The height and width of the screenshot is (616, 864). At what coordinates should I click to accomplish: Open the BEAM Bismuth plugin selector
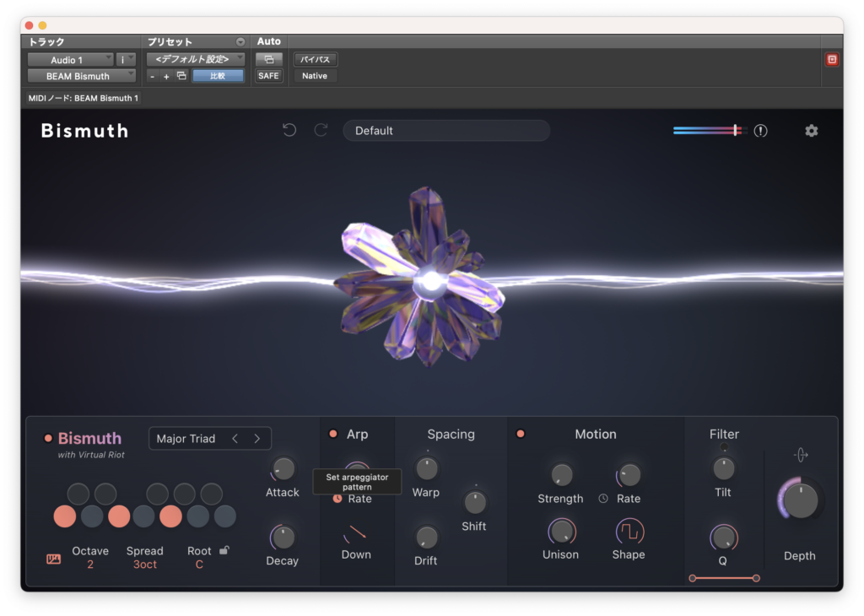click(x=82, y=76)
